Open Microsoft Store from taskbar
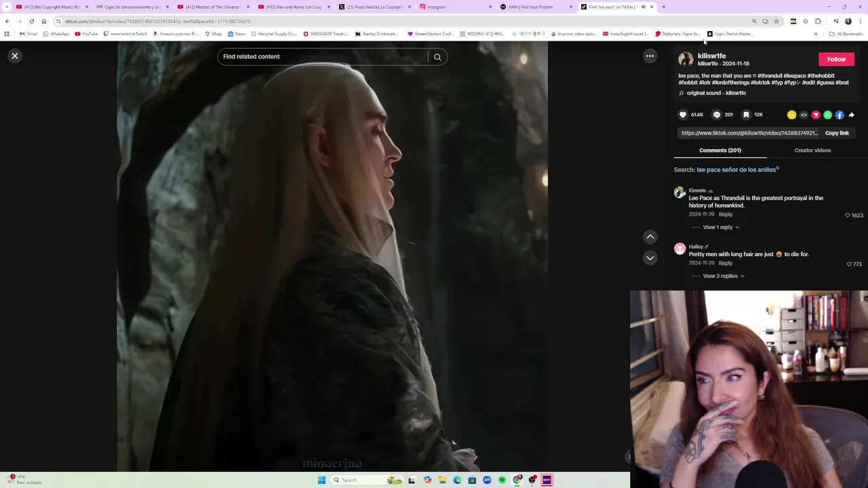This screenshot has height=488, width=868. click(x=472, y=480)
